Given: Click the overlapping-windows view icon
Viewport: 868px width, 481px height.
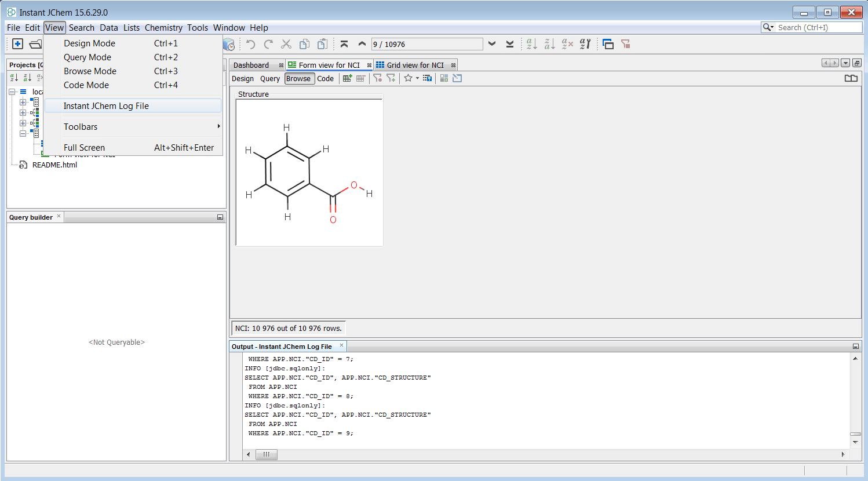Looking at the screenshot, I should point(608,43).
